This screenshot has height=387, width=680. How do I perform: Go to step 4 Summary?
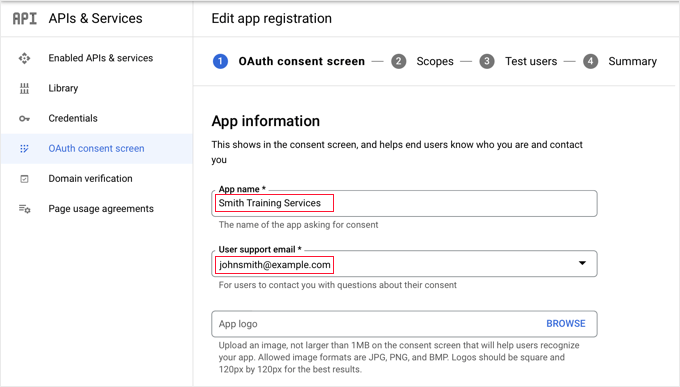[x=620, y=62]
